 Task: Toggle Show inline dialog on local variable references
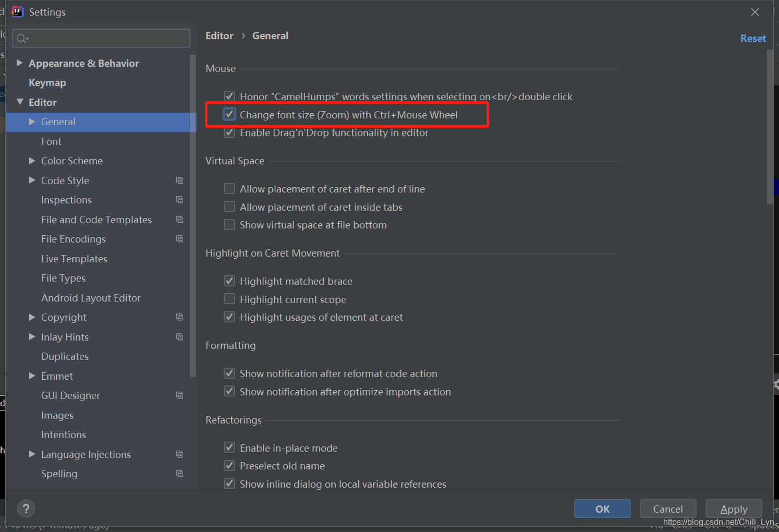click(x=229, y=483)
